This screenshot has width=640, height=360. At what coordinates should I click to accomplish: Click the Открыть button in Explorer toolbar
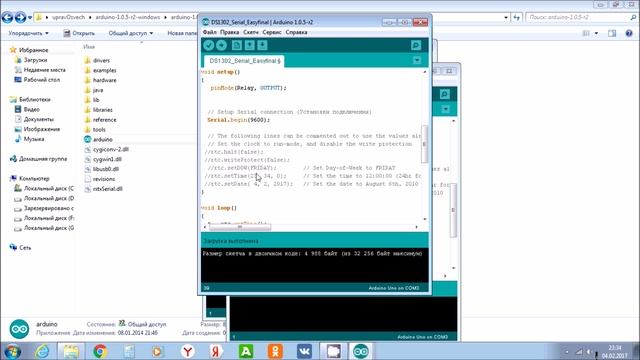pyautogui.click(x=79, y=33)
